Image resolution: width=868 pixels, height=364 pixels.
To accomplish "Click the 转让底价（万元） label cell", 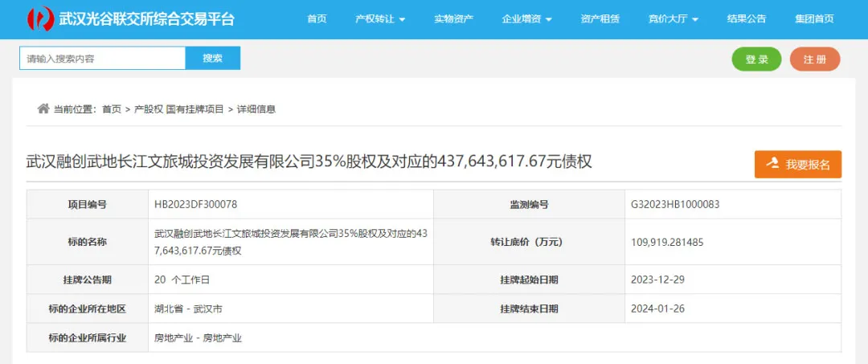I will [x=529, y=242].
